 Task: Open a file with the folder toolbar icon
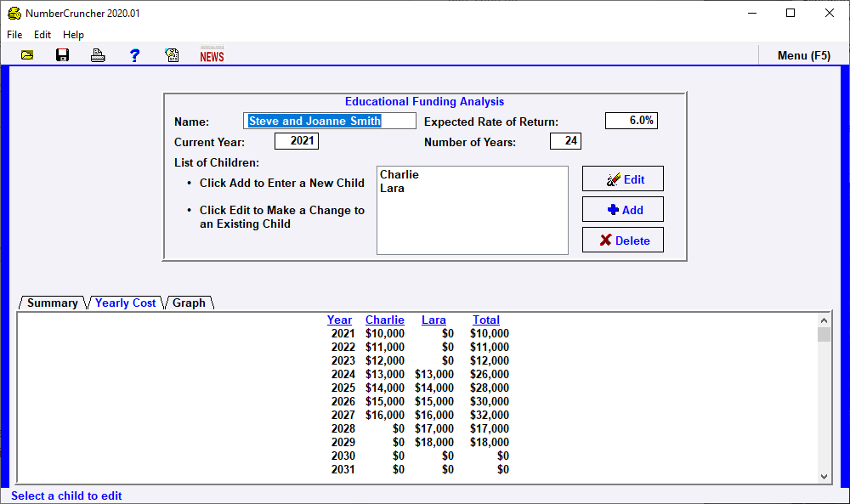(x=27, y=55)
